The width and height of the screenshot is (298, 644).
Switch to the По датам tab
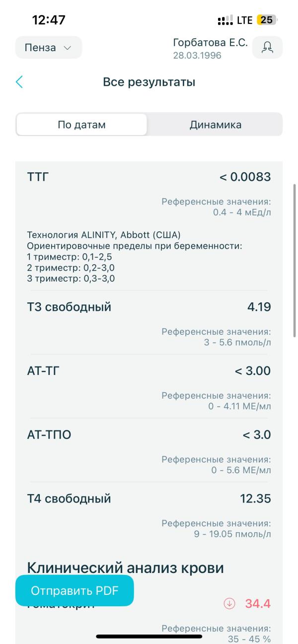(x=82, y=125)
